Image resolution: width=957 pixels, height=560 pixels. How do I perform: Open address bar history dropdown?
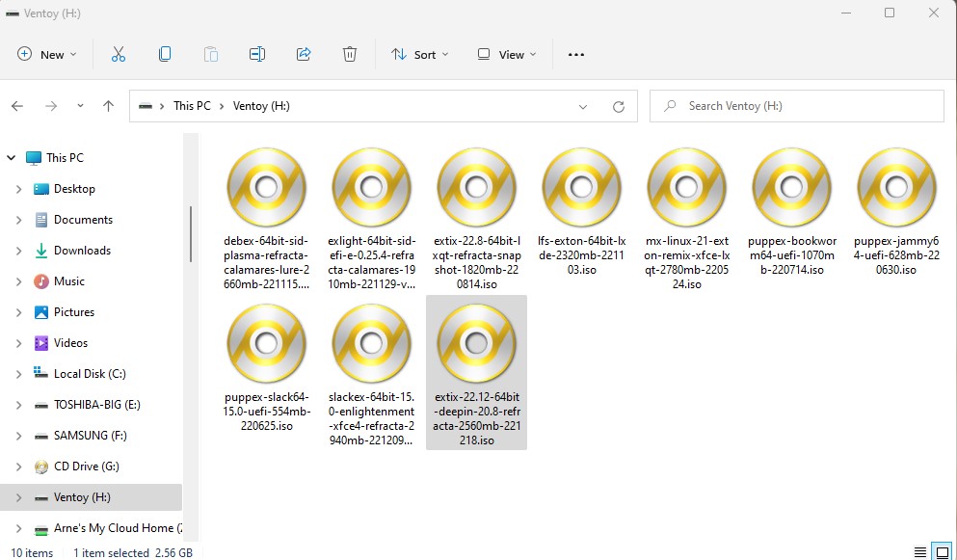[x=583, y=107]
